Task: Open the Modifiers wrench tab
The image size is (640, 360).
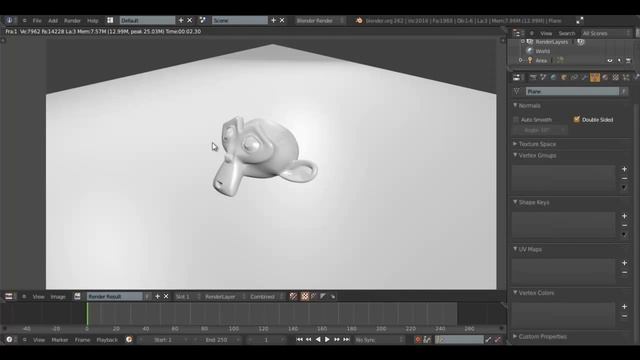Action: 584,77
